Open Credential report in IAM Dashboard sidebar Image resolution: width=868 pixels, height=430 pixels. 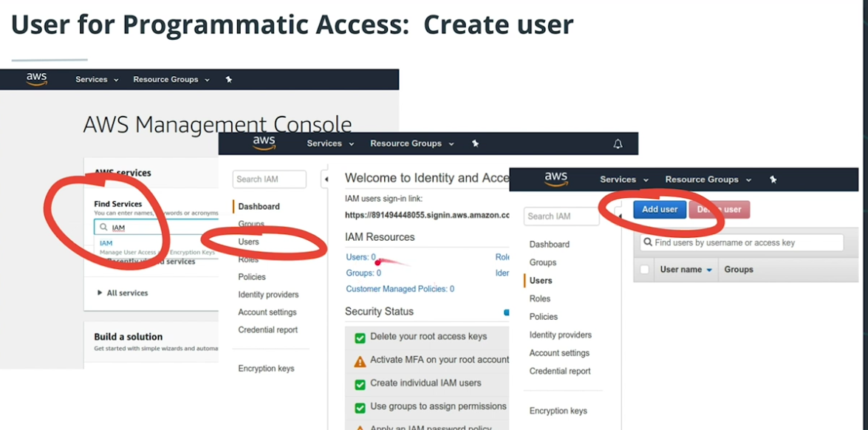tap(268, 330)
